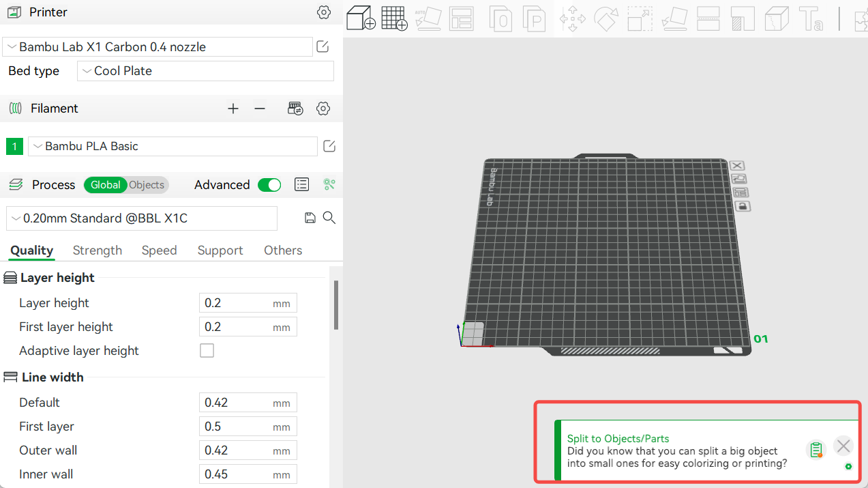Screen dimensions: 868x488
Task: Select the Scale tool icon
Action: (640, 18)
